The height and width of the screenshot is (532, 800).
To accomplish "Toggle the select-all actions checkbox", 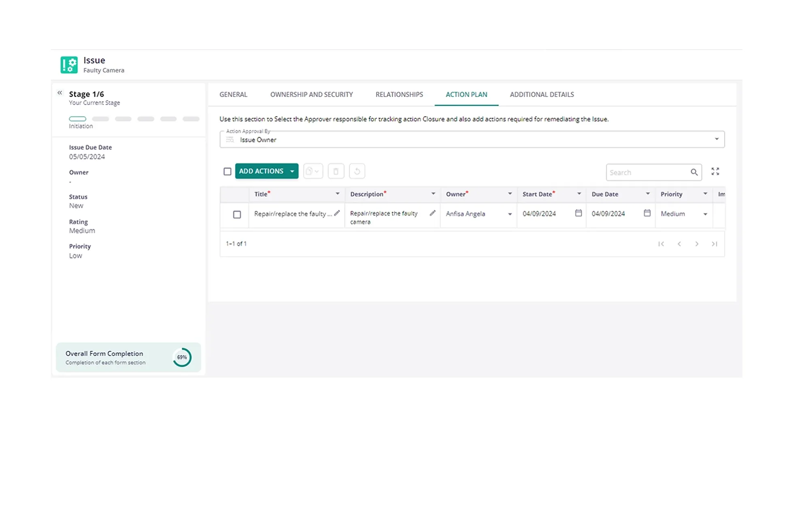I will tap(228, 172).
